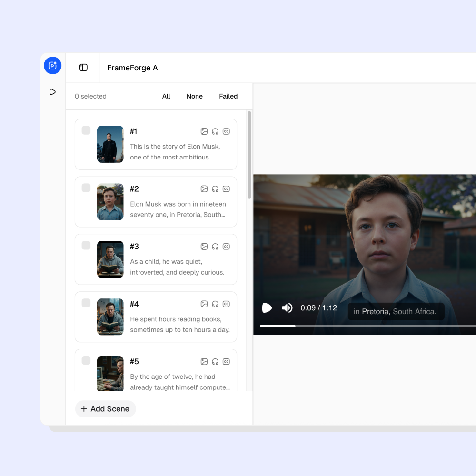The image size is (476, 476).
Task: Click the captions CC icon on scene #3
Action: [x=227, y=247]
